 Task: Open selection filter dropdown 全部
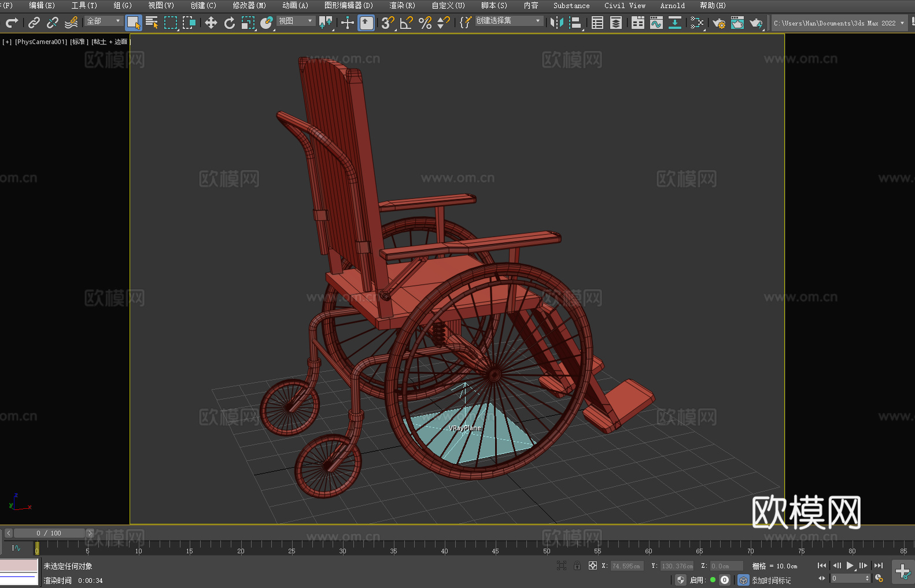point(104,21)
